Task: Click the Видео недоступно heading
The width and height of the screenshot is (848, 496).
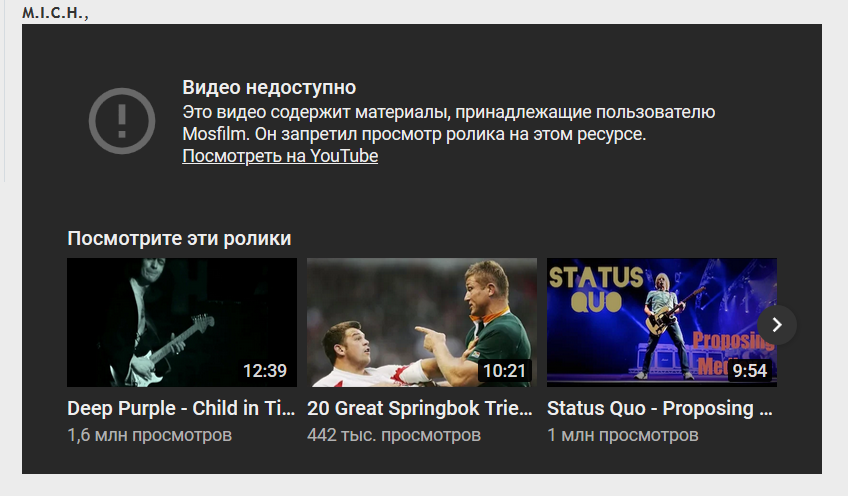Action: click(269, 87)
